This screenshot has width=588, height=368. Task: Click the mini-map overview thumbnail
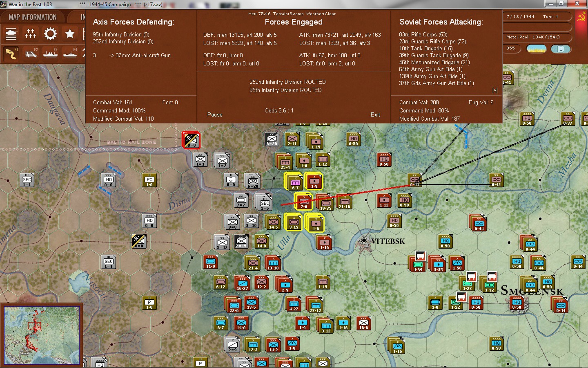[x=42, y=335]
